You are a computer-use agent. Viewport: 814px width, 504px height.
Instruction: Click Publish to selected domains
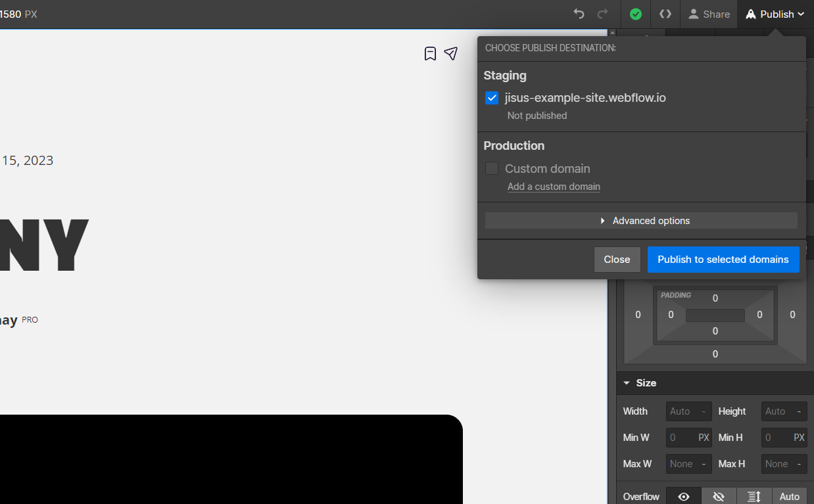723,260
